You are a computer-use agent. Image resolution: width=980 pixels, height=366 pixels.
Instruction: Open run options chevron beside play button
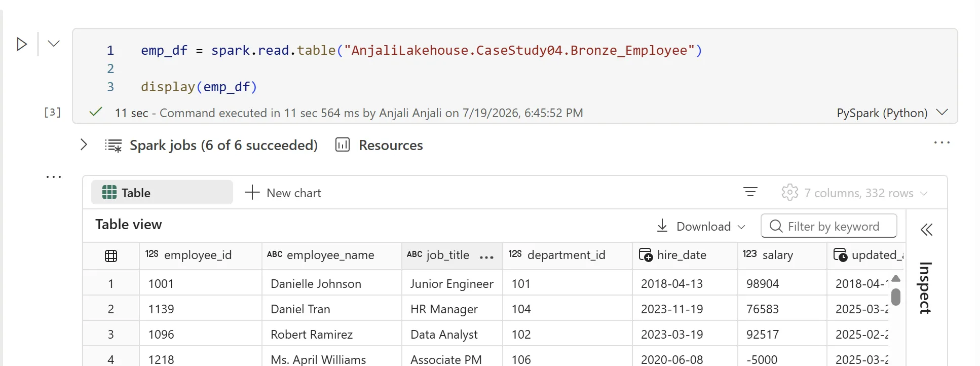(54, 44)
